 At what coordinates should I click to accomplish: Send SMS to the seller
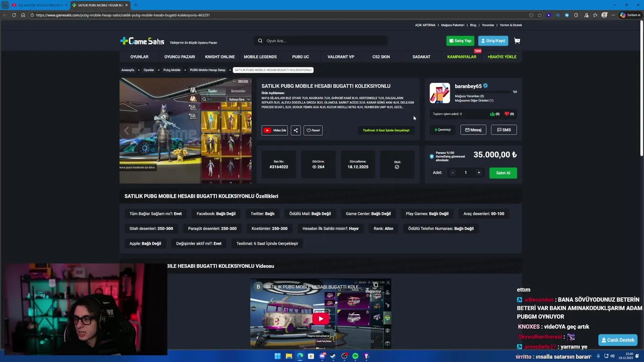click(504, 130)
